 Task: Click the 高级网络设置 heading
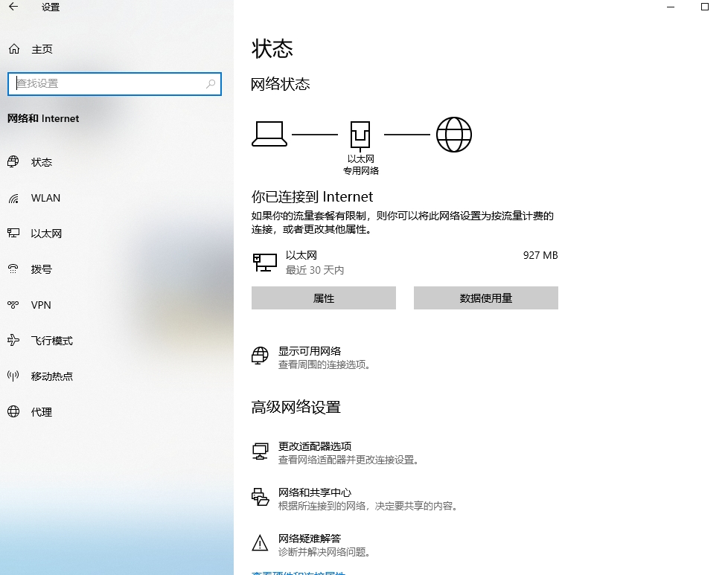296,407
